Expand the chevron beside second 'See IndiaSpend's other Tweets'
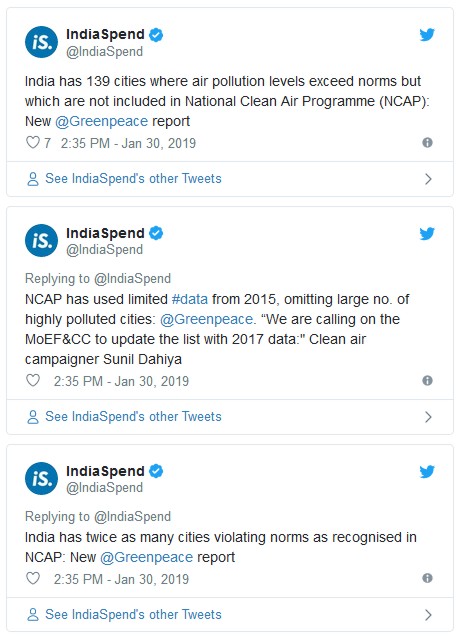Viewport: 460px width, 640px height. coord(428,417)
